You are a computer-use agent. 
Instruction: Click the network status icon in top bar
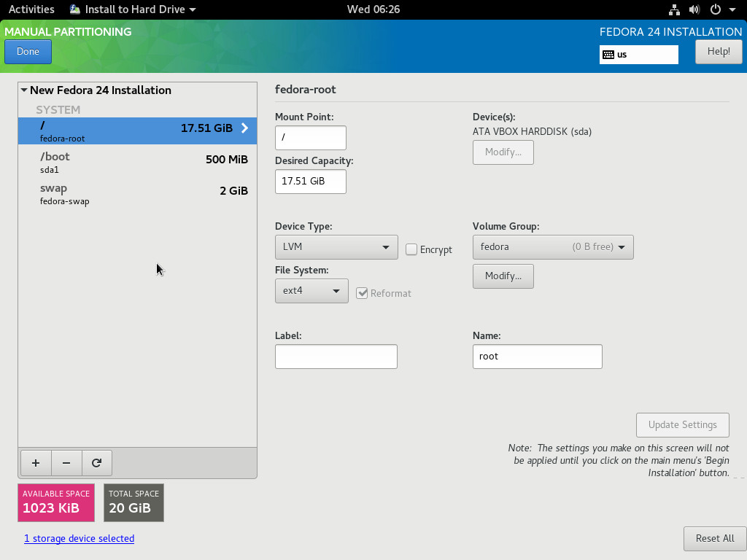point(674,9)
